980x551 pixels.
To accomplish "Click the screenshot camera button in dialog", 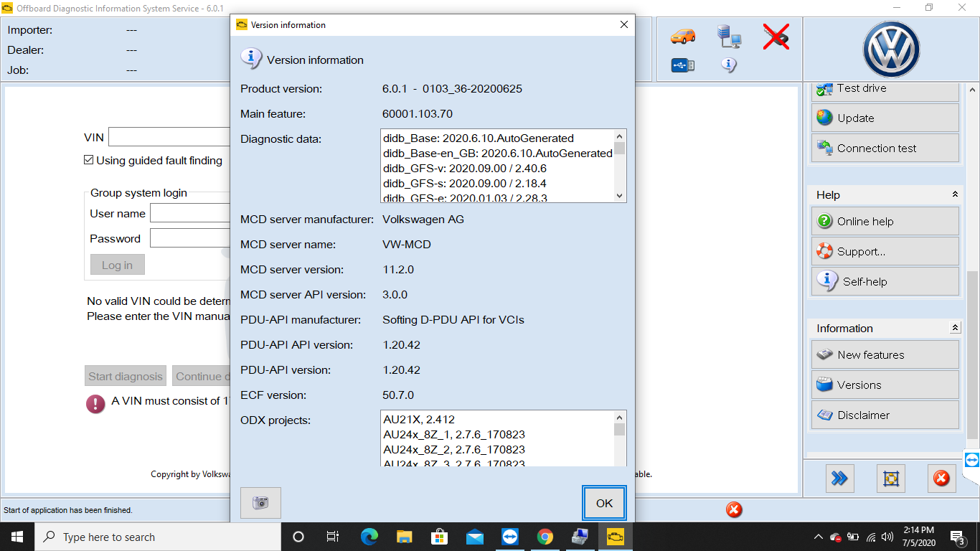I will coord(260,503).
